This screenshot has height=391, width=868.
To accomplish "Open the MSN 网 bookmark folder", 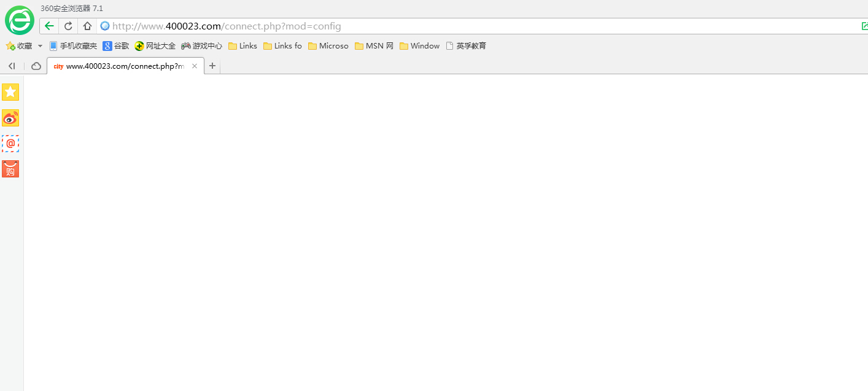I will point(374,46).
